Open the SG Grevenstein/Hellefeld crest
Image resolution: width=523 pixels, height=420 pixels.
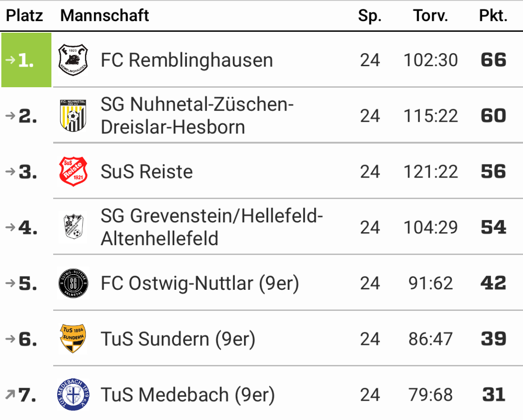(73, 227)
